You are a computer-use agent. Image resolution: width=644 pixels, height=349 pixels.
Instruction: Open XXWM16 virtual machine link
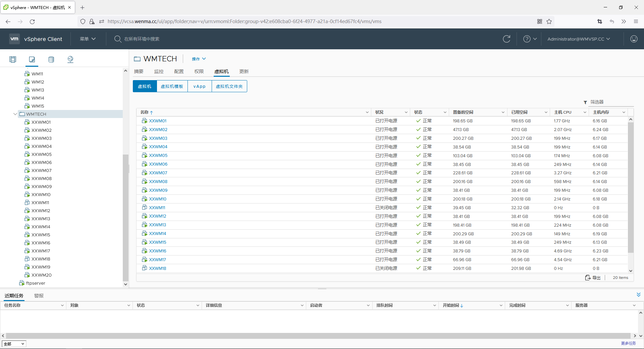(x=158, y=251)
